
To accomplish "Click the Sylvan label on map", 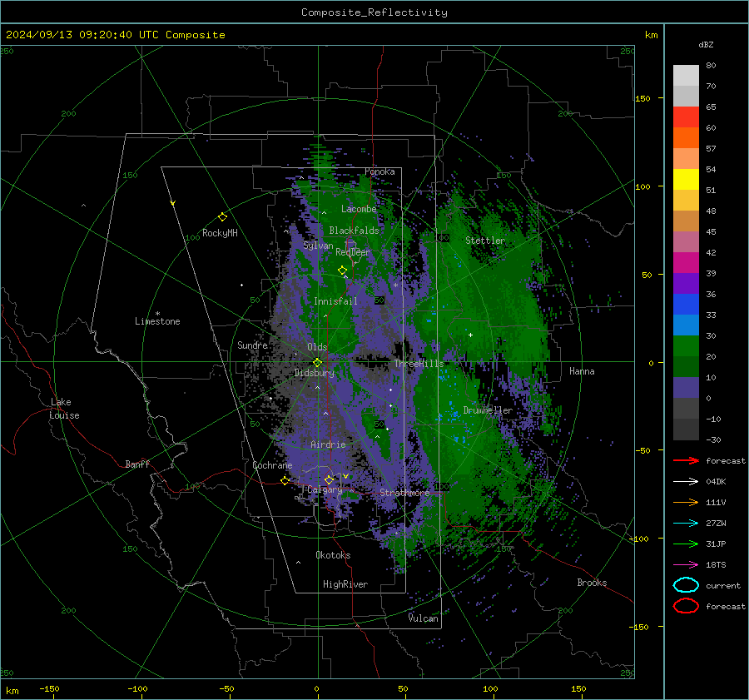I will (x=318, y=246).
